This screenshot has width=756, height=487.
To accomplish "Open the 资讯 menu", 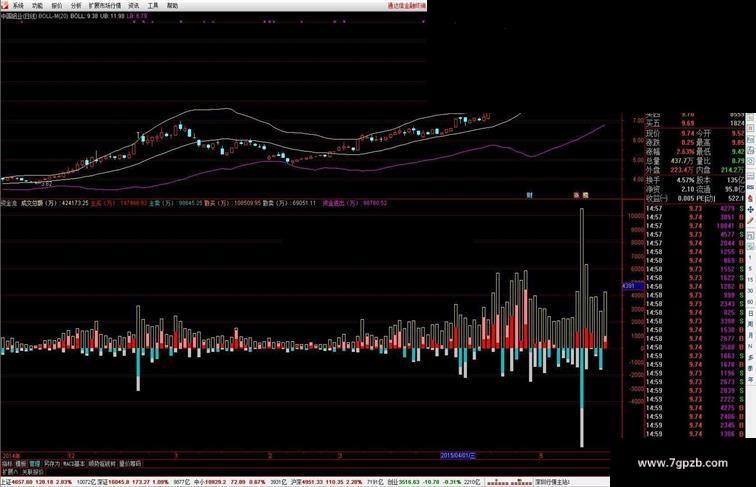I will tap(134, 6).
